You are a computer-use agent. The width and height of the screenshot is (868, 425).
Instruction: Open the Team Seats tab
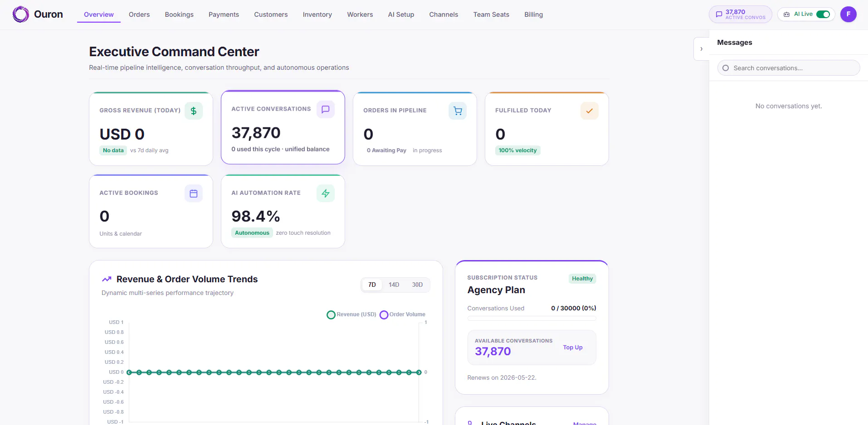tap(491, 14)
